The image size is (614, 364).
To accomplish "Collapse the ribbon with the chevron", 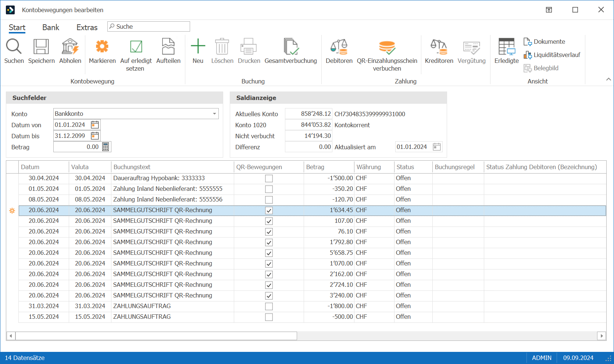I will coord(608,79).
